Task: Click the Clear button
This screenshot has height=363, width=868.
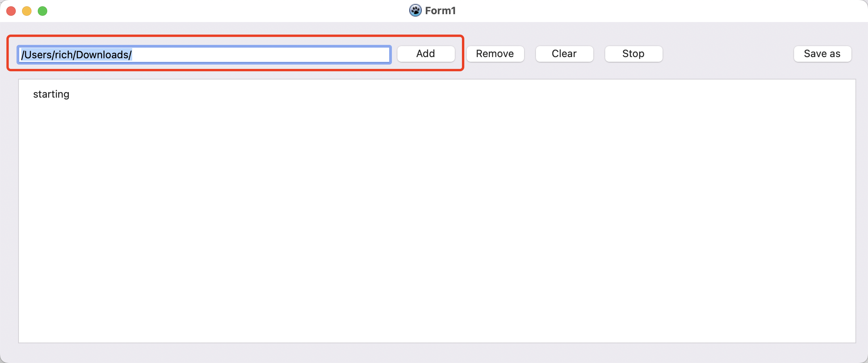Action: [x=564, y=54]
